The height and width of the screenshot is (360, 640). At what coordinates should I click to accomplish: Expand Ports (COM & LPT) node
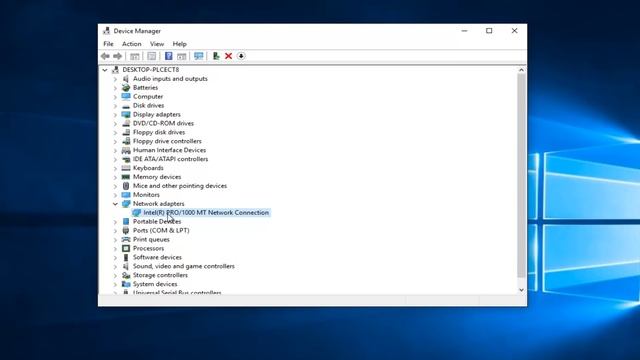point(115,231)
